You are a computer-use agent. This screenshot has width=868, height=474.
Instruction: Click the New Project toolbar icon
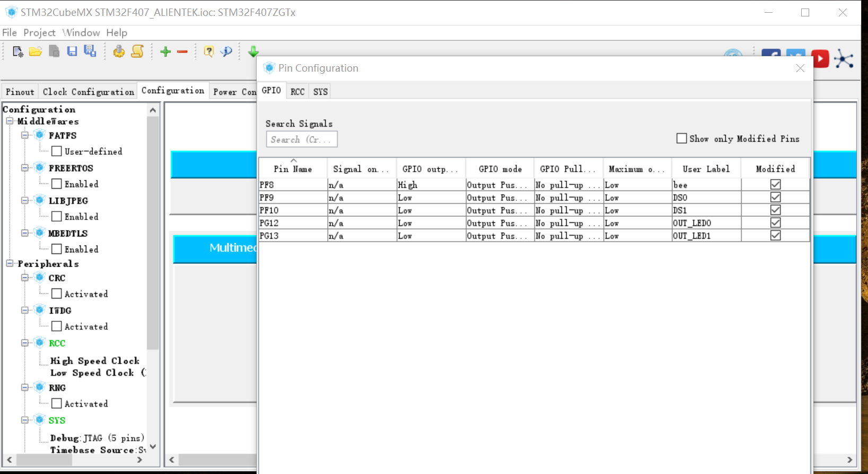(17, 51)
